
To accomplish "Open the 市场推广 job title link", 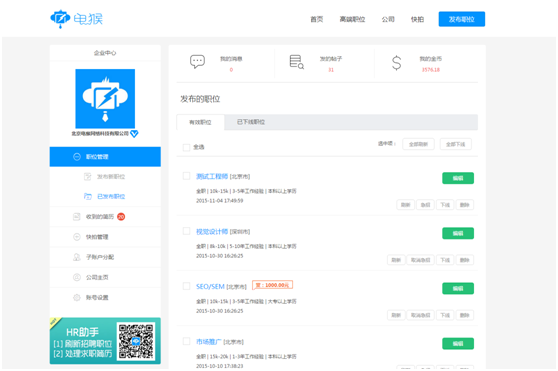I will (209, 342).
